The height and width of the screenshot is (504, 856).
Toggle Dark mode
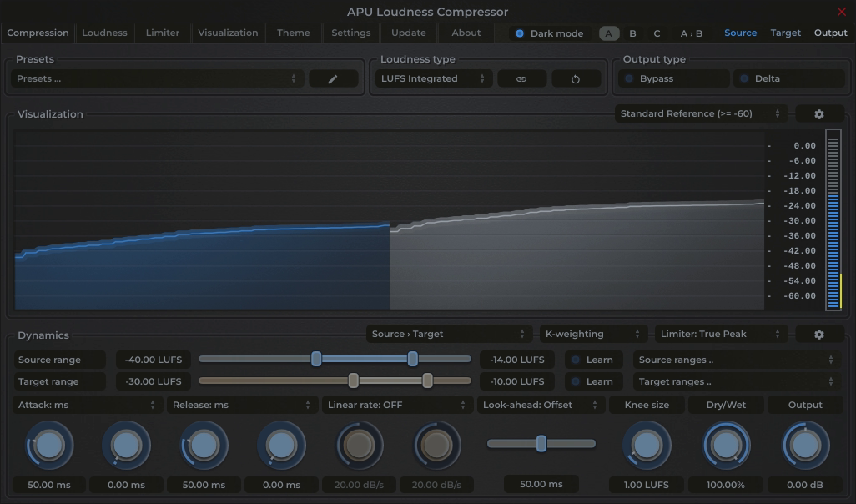pos(550,33)
